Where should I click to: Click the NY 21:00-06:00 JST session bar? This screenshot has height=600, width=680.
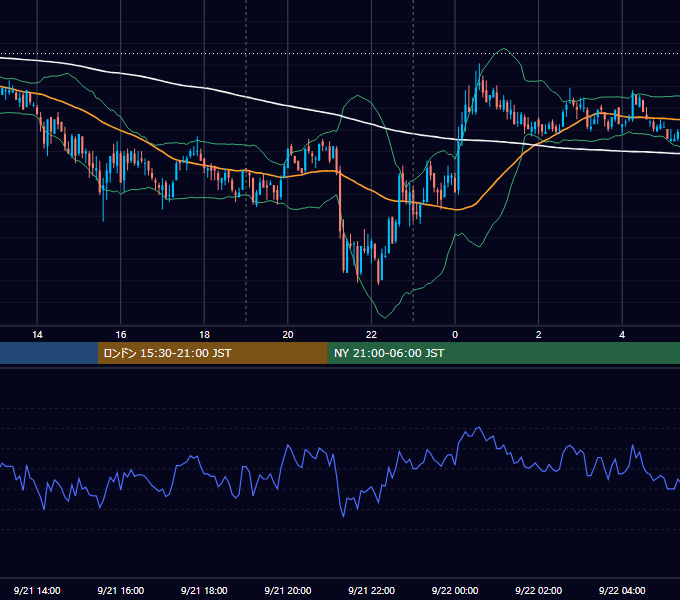pyautogui.click(x=503, y=353)
